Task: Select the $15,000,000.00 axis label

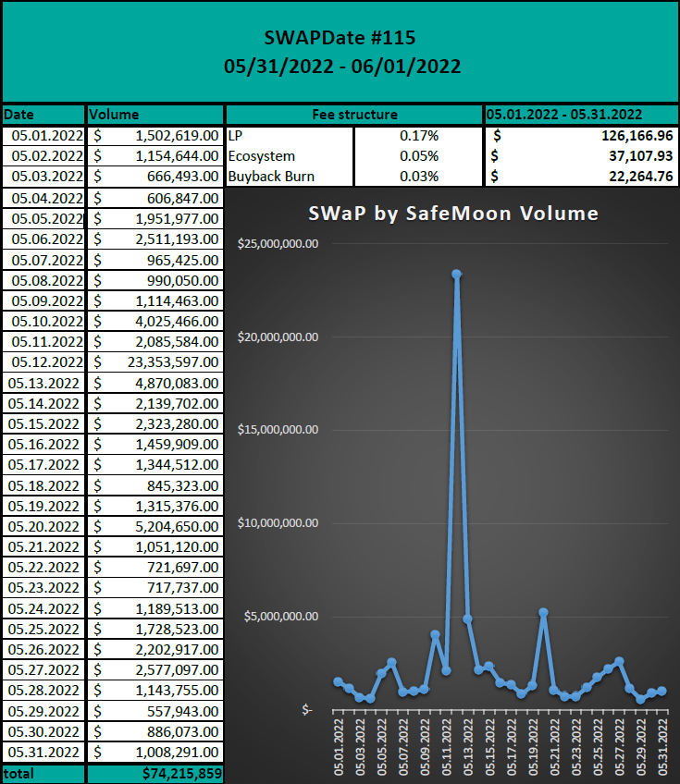Action: [278, 430]
